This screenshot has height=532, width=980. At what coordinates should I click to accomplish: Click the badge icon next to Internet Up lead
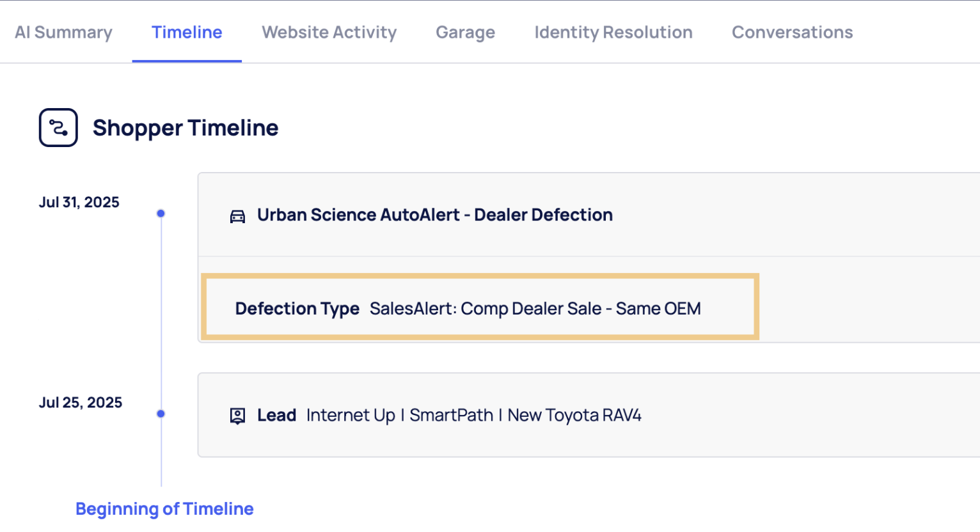click(x=237, y=415)
